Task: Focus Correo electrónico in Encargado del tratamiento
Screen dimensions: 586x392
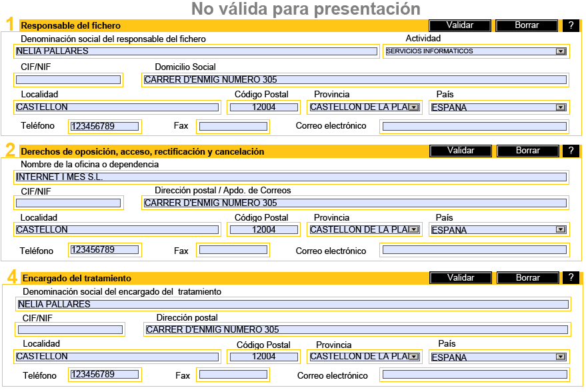Action: (x=475, y=375)
